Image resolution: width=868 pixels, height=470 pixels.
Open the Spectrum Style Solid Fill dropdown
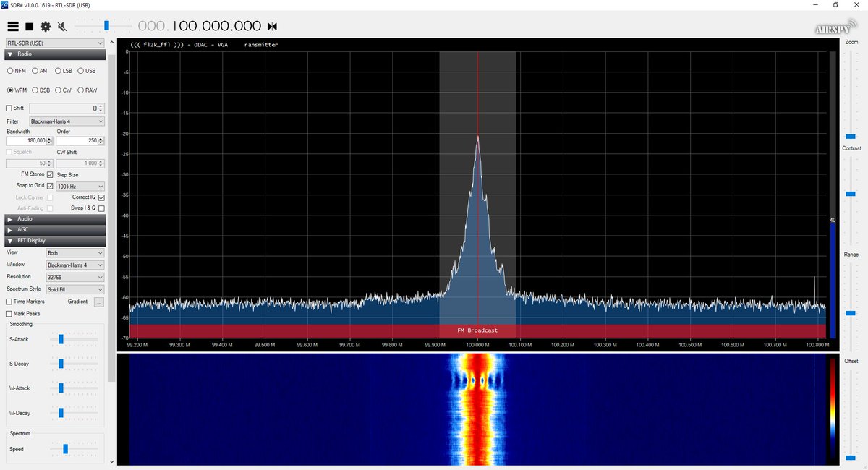pyautogui.click(x=75, y=289)
